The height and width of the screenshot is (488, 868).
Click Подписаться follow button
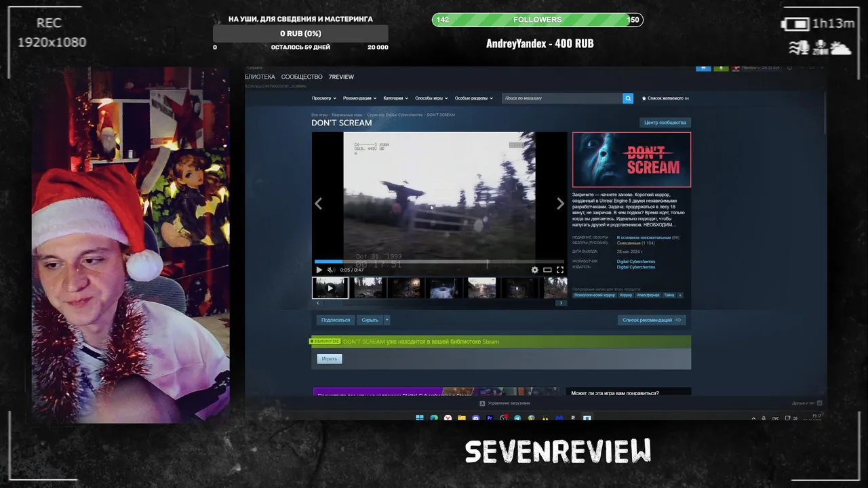(336, 320)
